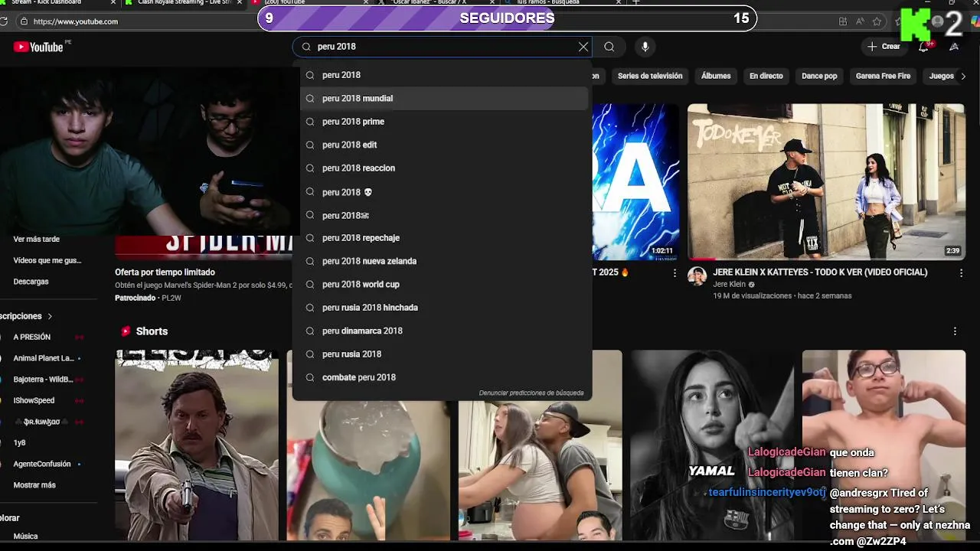Open Vídeos que me gustan in sidebar

point(47,260)
